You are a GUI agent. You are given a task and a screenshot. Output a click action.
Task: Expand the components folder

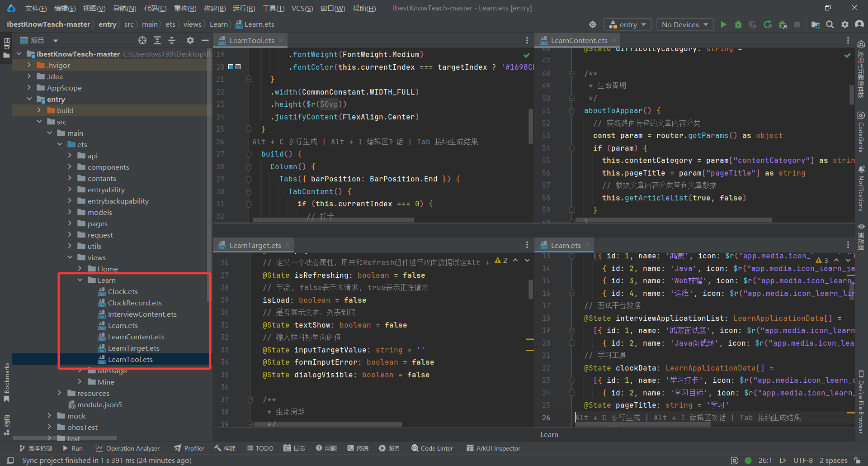tap(70, 167)
